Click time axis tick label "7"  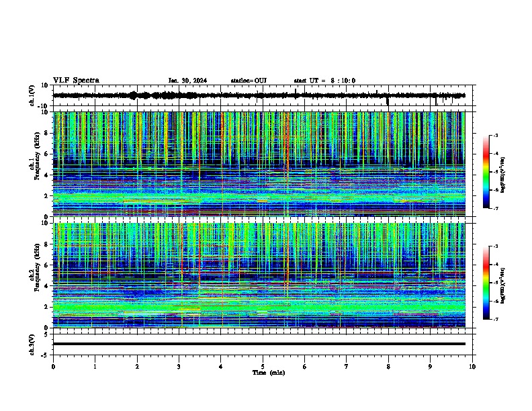click(x=347, y=367)
